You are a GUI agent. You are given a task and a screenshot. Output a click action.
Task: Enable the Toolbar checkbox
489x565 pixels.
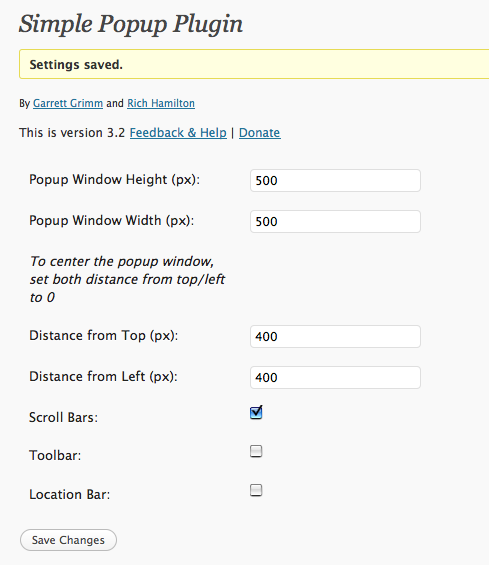(256, 451)
